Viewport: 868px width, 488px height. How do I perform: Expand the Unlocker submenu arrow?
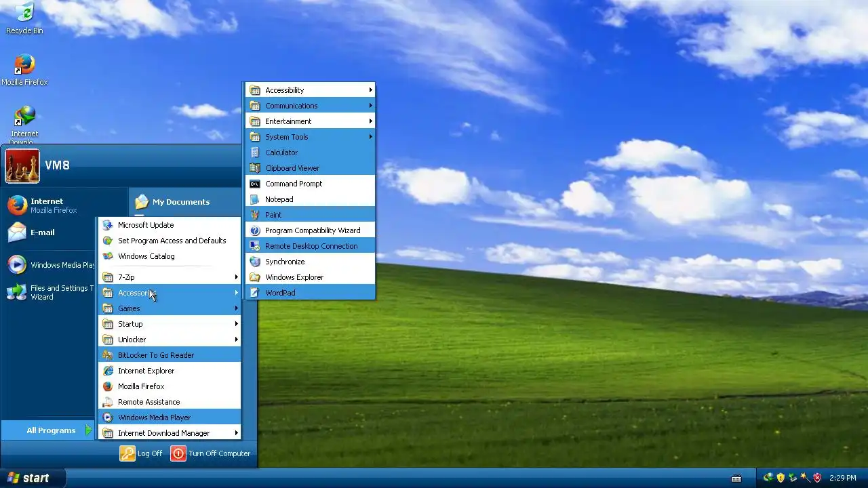tap(237, 340)
